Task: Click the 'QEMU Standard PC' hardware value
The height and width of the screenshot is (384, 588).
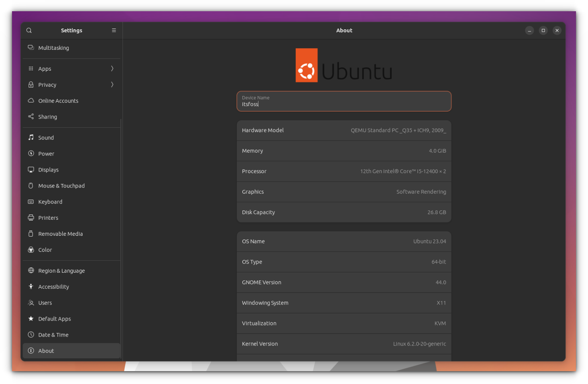Action: pyautogui.click(x=399, y=131)
